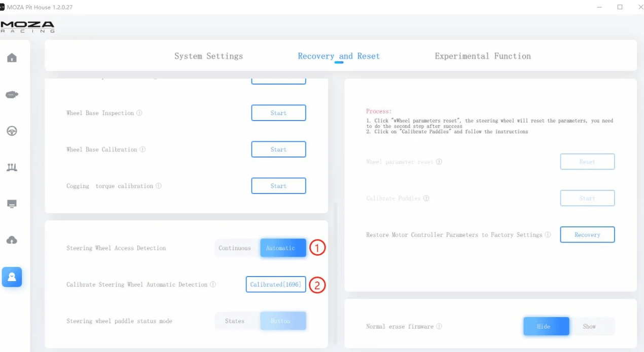Open the wheel base motor page
The image size is (644, 352).
pyautogui.click(x=12, y=95)
